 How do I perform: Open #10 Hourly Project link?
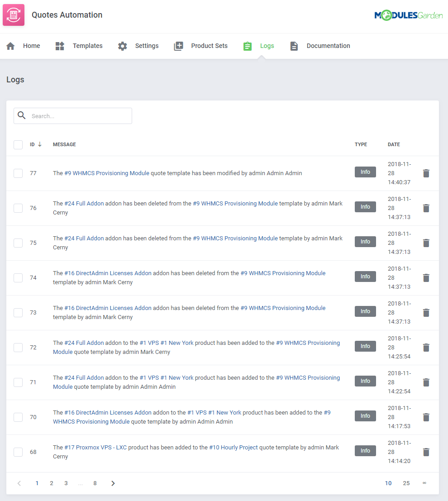click(233, 447)
